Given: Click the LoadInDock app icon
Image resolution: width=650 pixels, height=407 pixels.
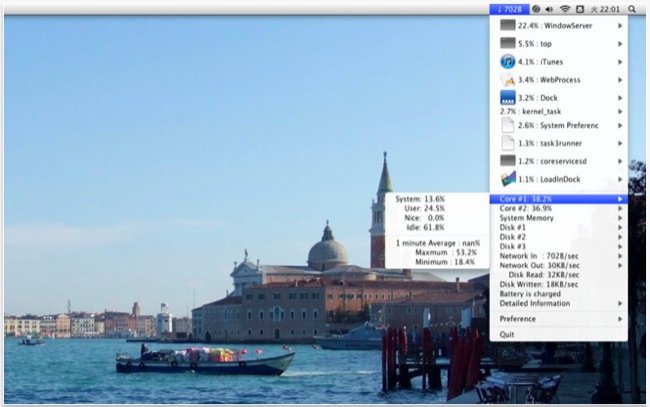Looking at the screenshot, I should tap(507, 178).
